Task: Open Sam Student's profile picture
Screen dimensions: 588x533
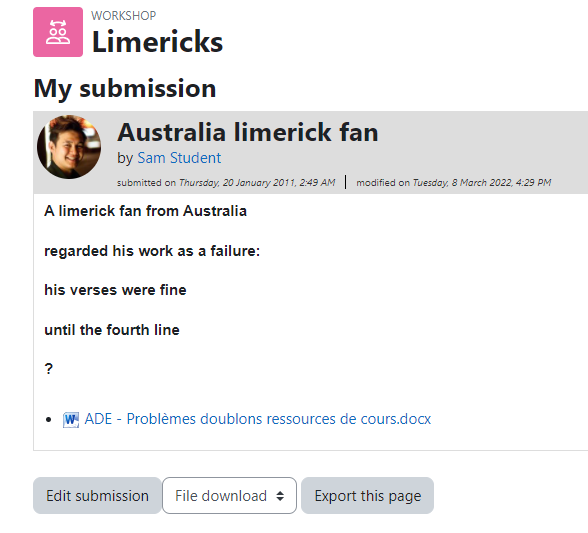Action: click(x=69, y=147)
